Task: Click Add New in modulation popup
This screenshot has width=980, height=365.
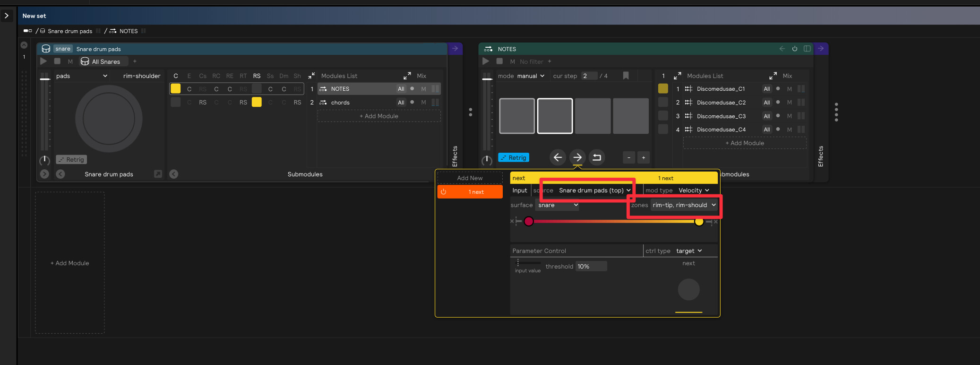Action: 470,178
